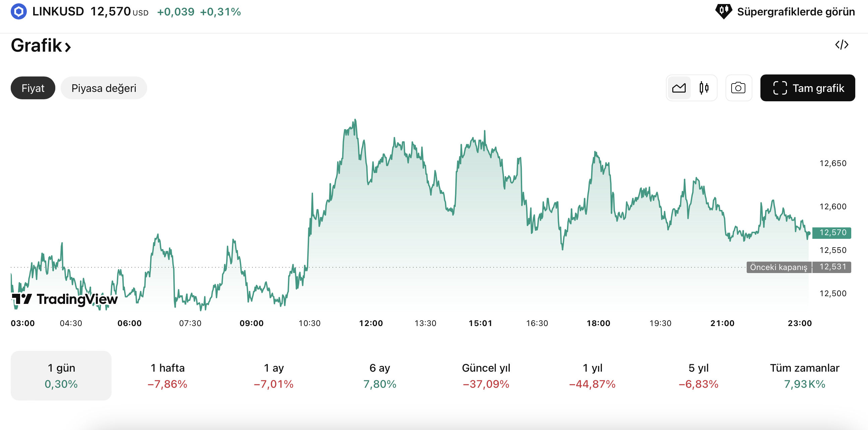Take a chart snapshot with the camera icon
Image resolution: width=868 pixels, height=430 pixels.
[x=739, y=88]
